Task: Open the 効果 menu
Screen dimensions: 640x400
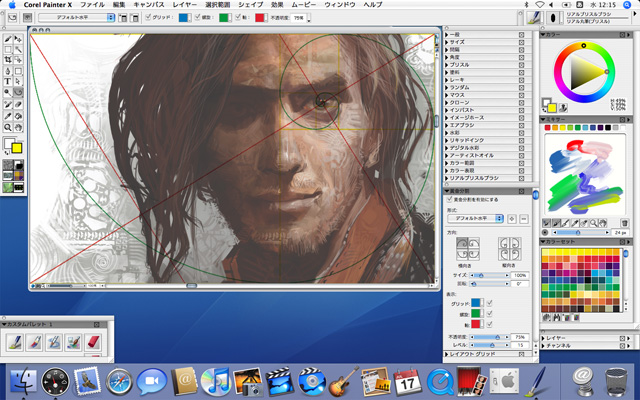Action: 277,5
